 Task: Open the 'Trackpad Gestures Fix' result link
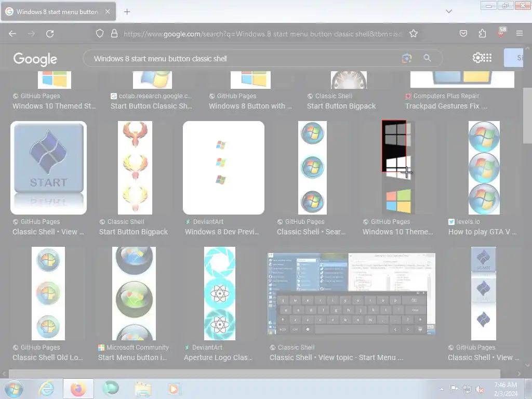pyautogui.click(x=446, y=106)
